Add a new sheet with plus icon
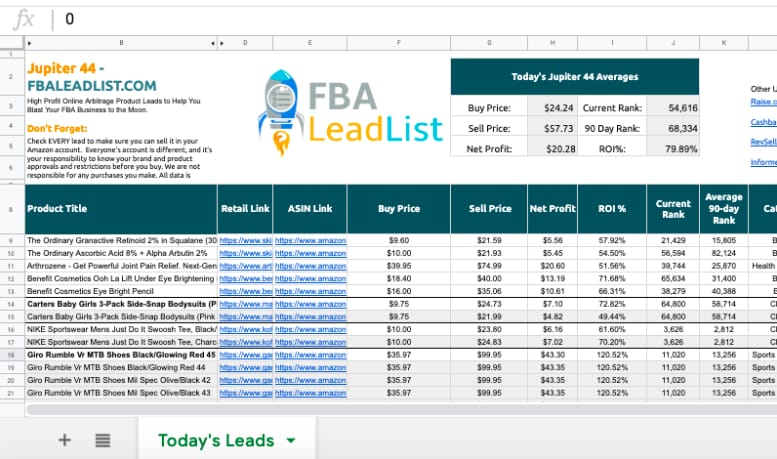The height and width of the screenshot is (459, 777). [x=65, y=440]
